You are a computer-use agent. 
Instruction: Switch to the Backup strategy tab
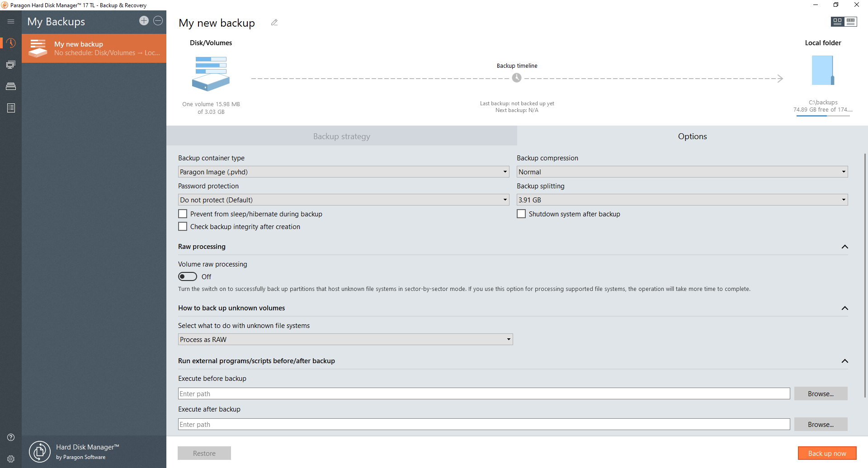pyautogui.click(x=341, y=136)
